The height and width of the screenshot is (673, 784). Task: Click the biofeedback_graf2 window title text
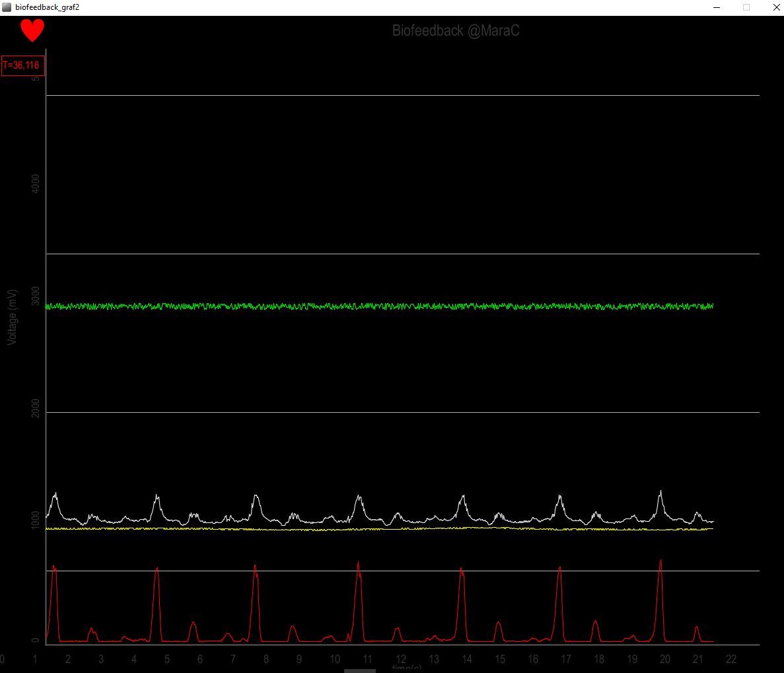click(47, 7)
